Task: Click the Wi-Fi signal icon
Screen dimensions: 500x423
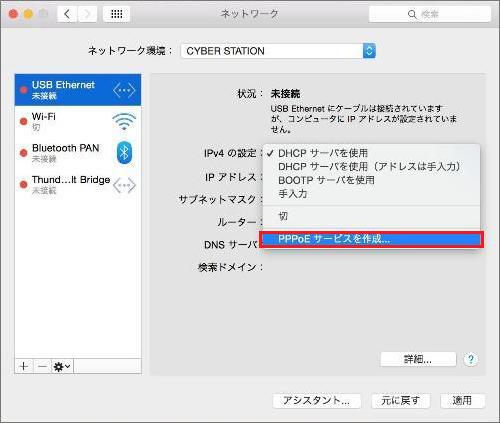Action: click(124, 121)
